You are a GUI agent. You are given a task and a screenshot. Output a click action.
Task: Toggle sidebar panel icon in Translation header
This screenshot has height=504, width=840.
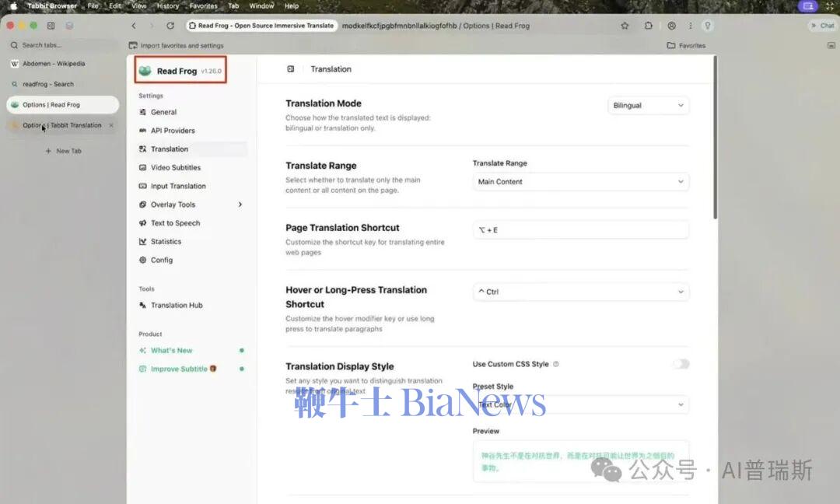(291, 69)
